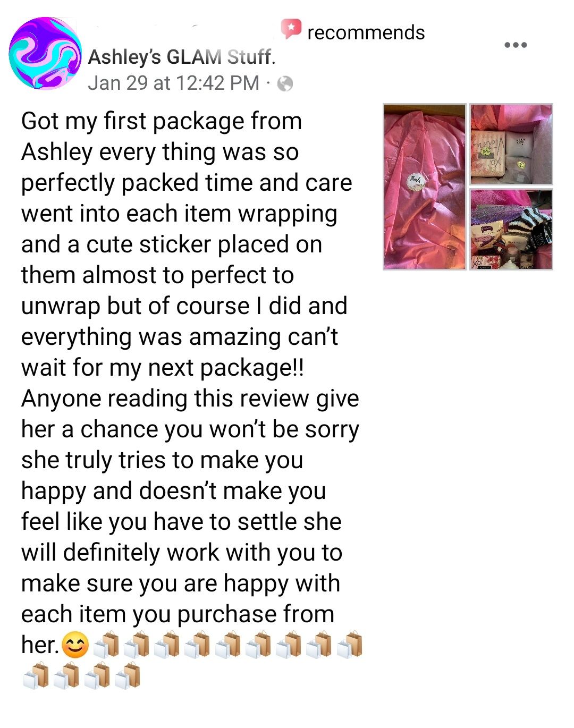Open the three-dot post options menu
The width and height of the screenshot is (574, 728).
(516, 45)
